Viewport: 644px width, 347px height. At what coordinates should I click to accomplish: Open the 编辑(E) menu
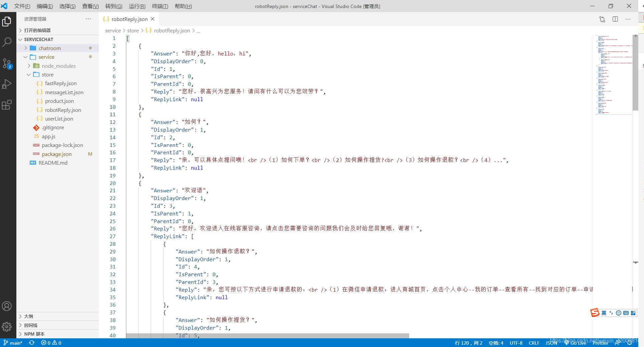[x=45, y=6]
